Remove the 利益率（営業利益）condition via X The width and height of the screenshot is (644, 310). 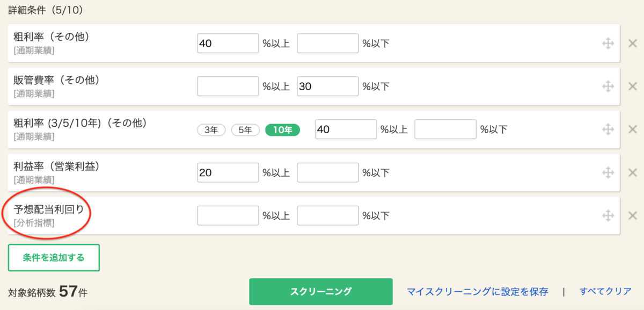coord(632,172)
